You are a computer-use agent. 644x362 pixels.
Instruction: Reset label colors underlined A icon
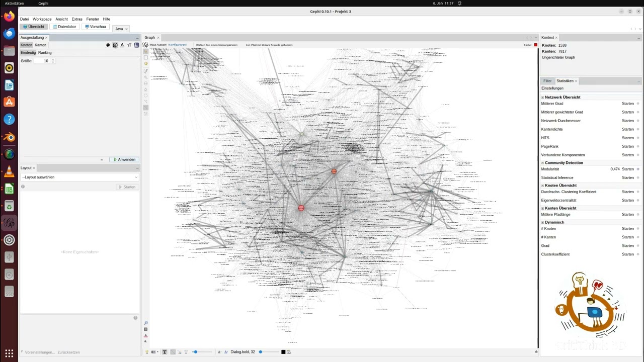pos(146,335)
